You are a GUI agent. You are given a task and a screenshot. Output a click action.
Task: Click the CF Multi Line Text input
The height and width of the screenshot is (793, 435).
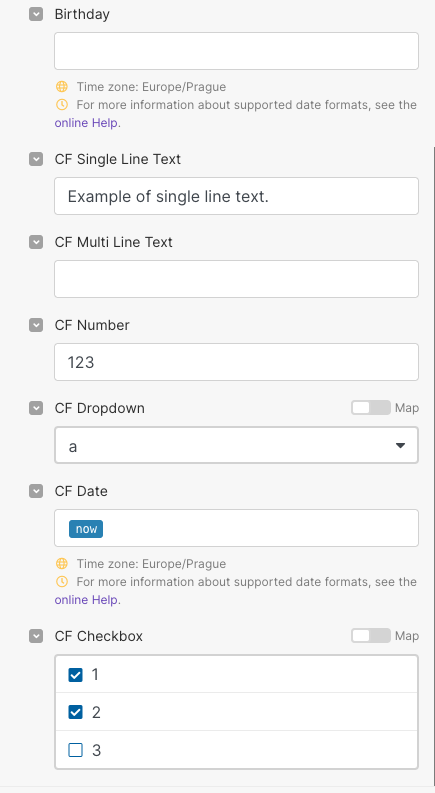236,279
